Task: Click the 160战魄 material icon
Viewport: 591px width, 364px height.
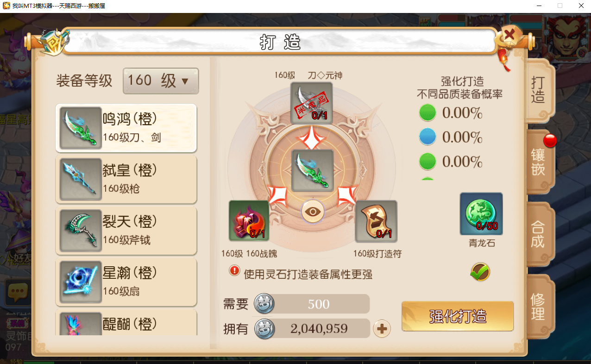Action: coord(249,221)
